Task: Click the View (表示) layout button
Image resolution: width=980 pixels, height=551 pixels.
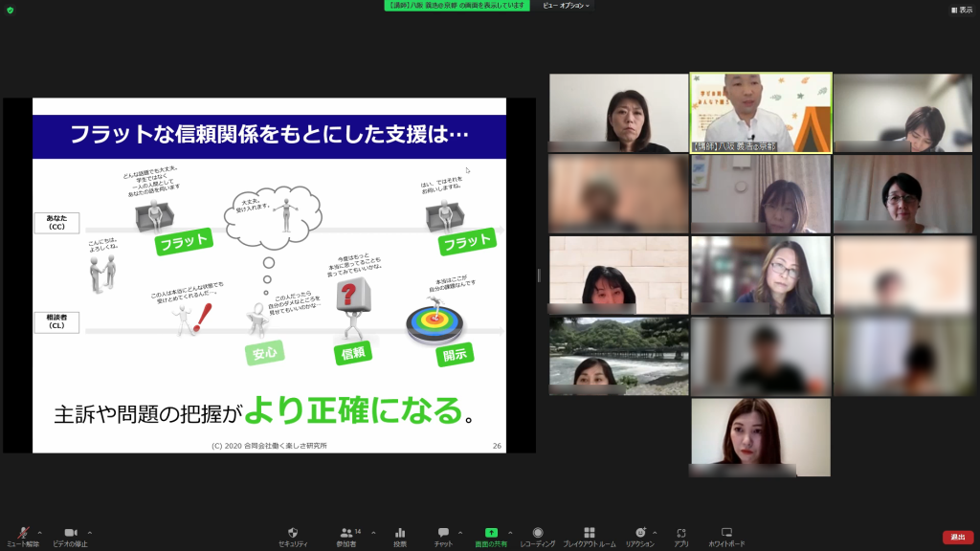Action: click(961, 10)
